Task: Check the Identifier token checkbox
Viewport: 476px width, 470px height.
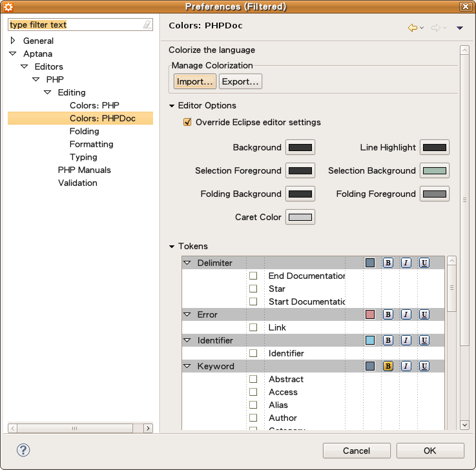Action: pos(253,353)
